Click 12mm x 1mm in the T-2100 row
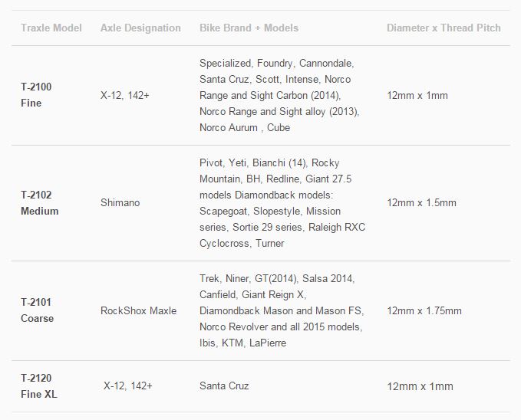Image resolution: width=521 pixels, height=420 pixels. 417,96
